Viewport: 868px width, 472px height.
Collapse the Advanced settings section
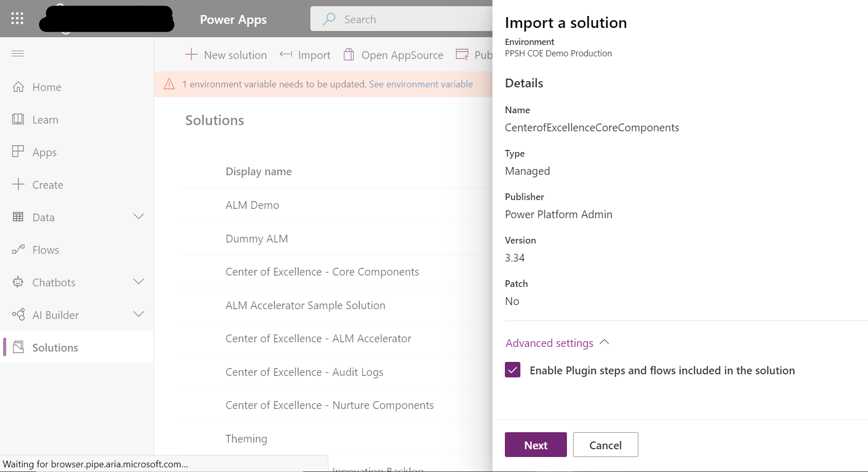[604, 342]
